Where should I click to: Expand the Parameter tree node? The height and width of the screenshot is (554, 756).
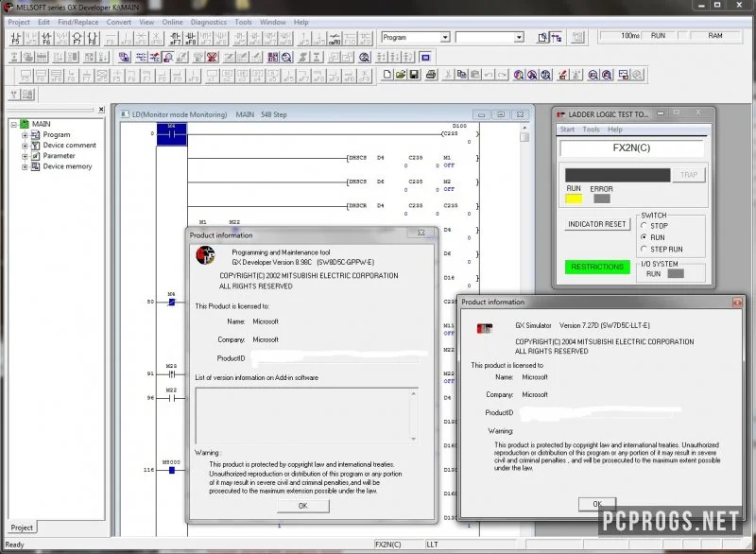pyautogui.click(x=25, y=156)
